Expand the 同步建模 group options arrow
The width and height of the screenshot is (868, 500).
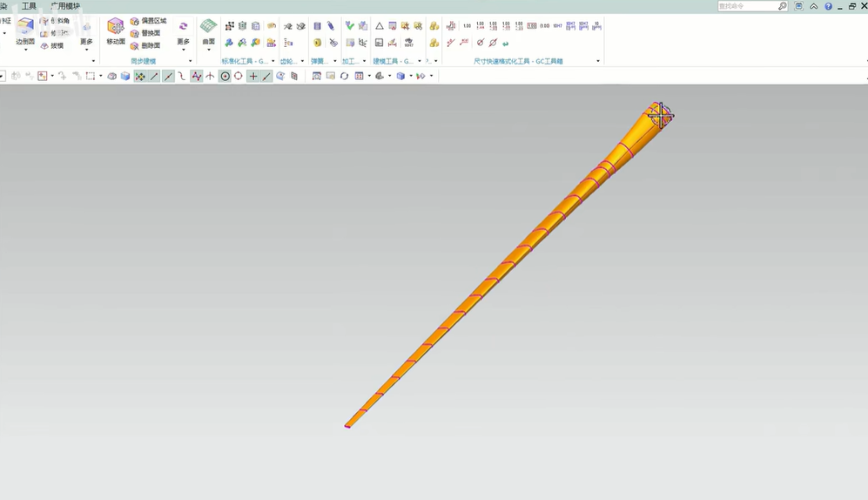tap(191, 61)
